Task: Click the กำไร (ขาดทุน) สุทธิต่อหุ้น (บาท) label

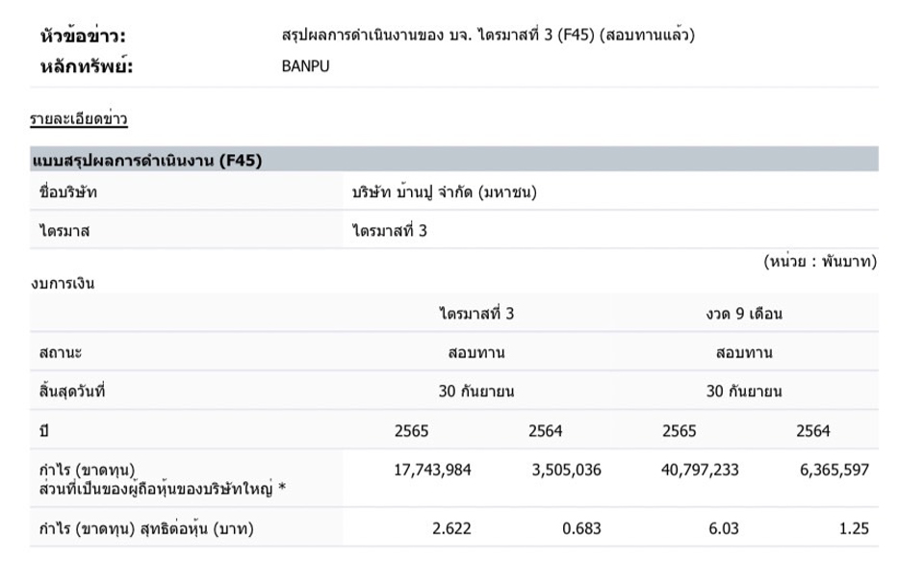Action: [146, 528]
